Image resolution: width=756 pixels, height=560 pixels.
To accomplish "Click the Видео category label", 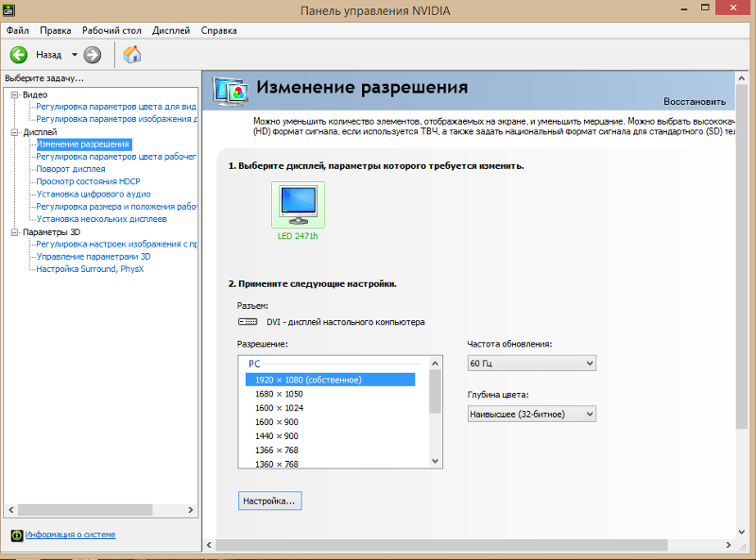I will (35, 95).
